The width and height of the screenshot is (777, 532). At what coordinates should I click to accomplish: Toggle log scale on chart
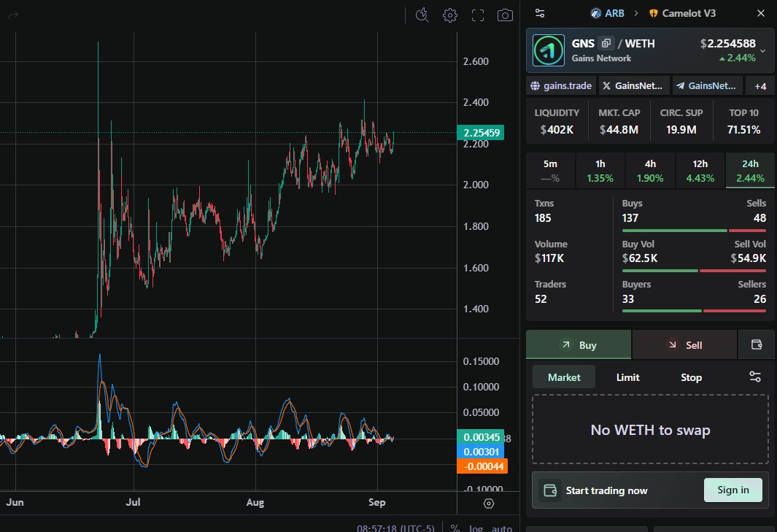pos(476,528)
